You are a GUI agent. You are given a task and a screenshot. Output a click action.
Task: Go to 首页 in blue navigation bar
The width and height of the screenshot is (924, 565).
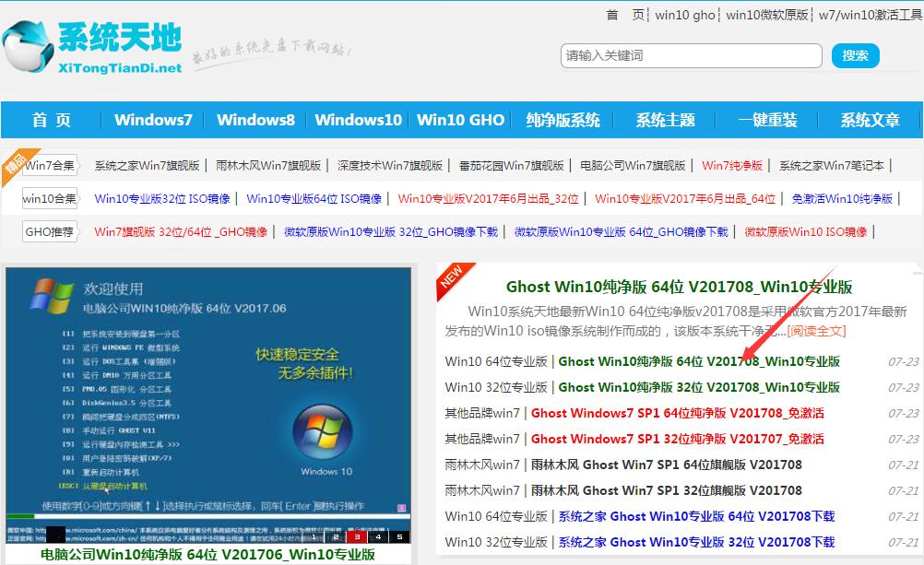52,120
